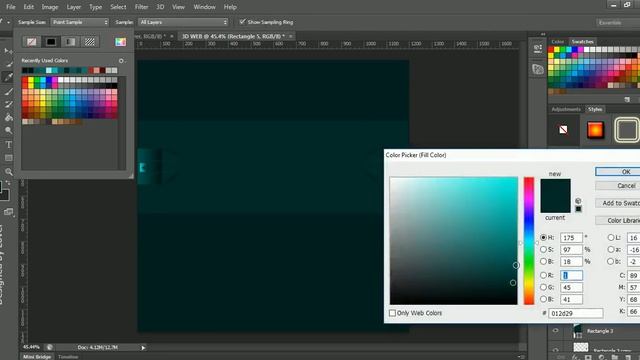Click the new swatch icon under Swatches

pyautogui.click(x=627, y=99)
